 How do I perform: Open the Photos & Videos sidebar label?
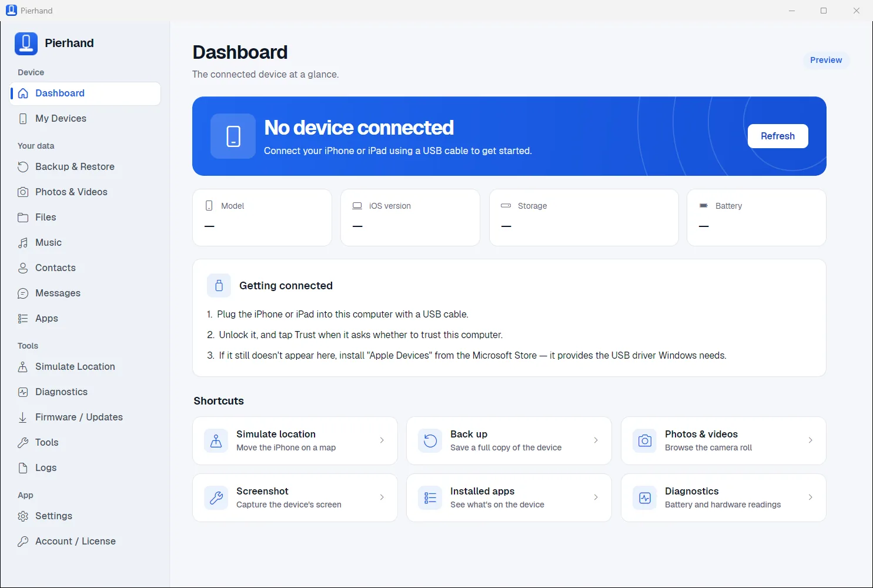tap(71, 192)
